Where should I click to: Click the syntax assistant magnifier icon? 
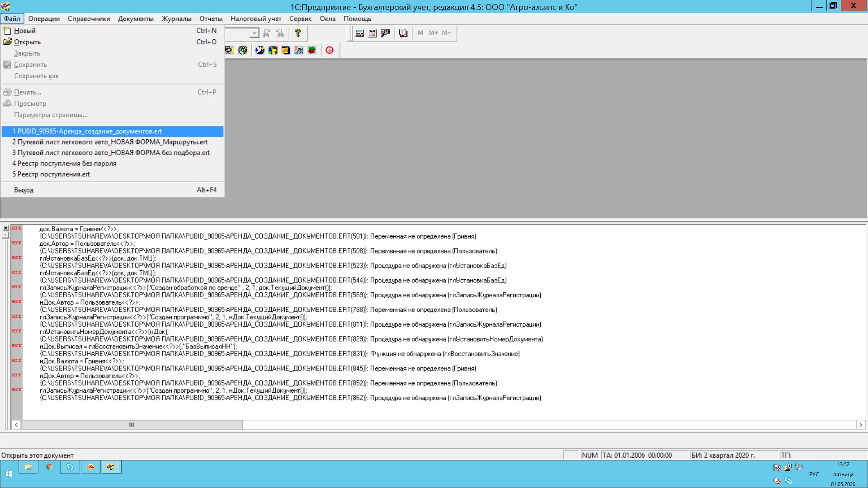[x=386, y=33]
